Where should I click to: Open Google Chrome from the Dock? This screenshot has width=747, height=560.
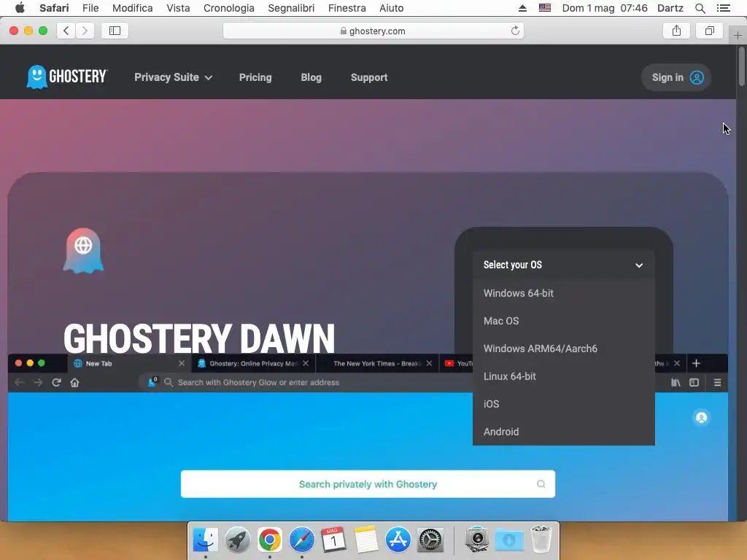pyautogui.click(x=270, y=540)
